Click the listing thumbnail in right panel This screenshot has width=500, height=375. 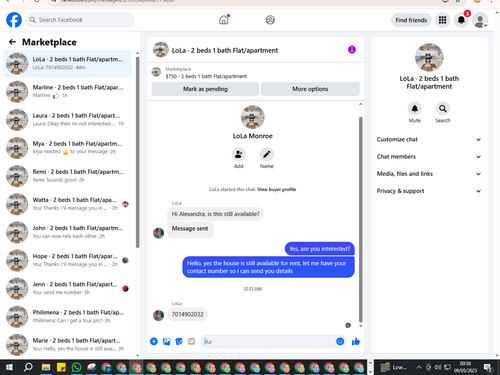pos(429,57)
